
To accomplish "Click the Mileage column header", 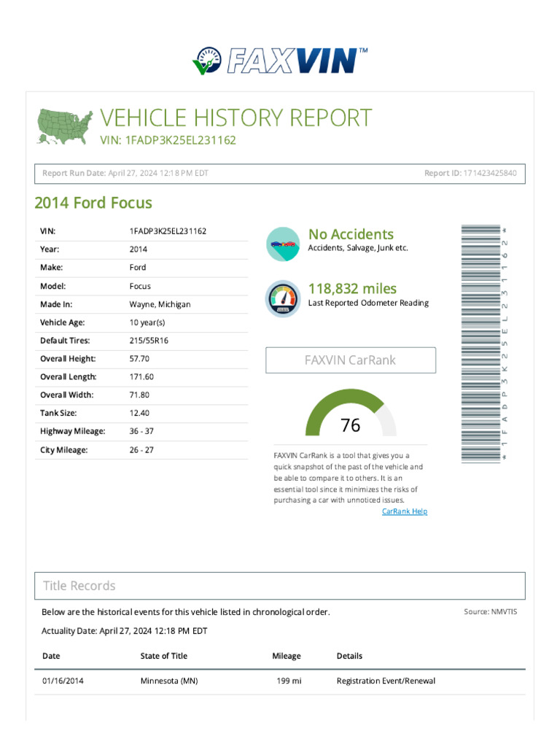I will (x=287, y=656).
